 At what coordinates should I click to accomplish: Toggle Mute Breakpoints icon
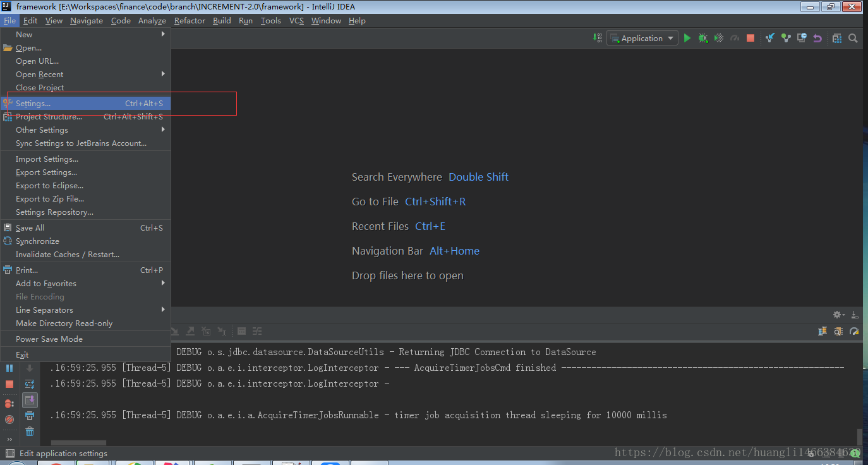(9, 419)
